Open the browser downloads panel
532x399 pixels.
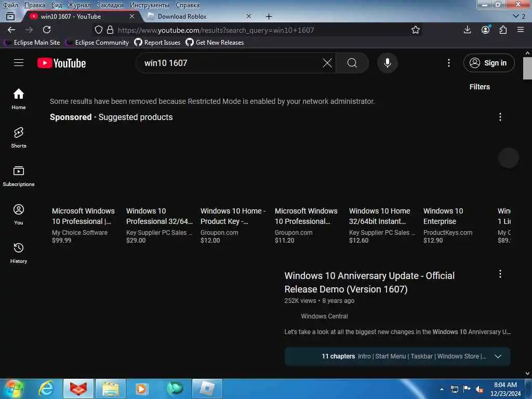(x=467, y=30)
